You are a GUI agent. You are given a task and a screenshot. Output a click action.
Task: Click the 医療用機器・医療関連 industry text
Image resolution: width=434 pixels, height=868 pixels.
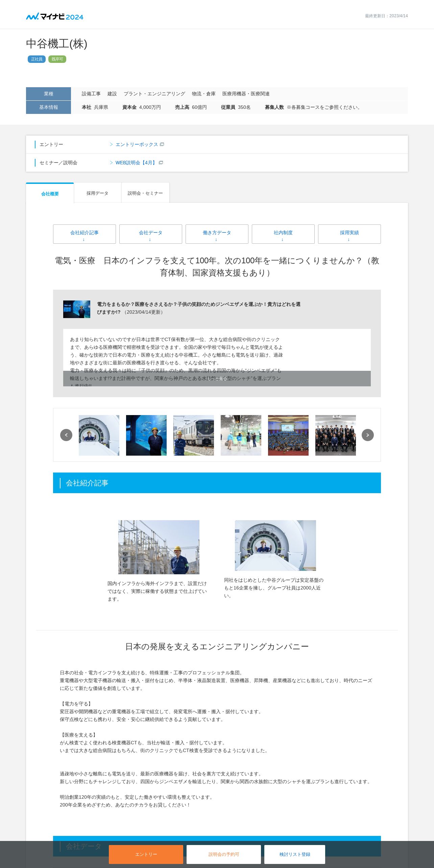246,94
